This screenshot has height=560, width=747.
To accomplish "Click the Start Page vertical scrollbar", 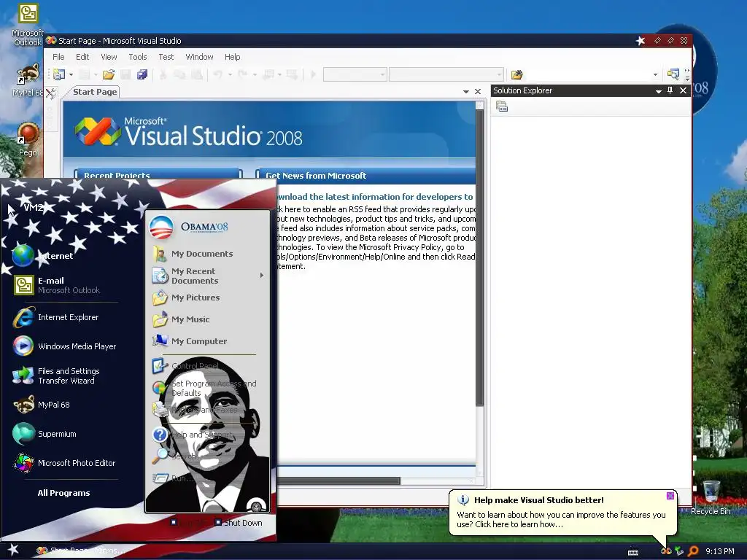I will [480, 257].
